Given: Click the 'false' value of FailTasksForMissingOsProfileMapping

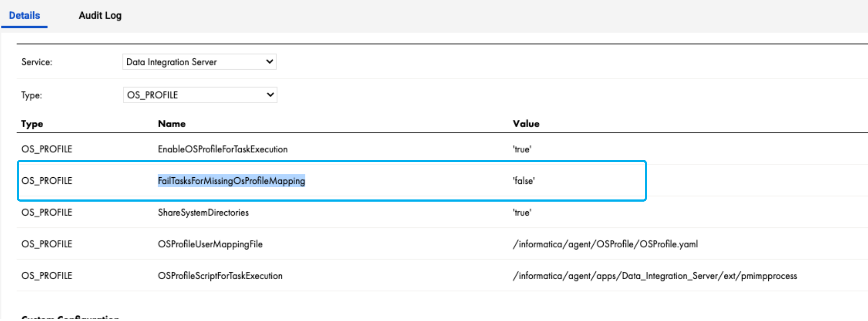Looking at the screenshot, I should (x=524, y=181).
